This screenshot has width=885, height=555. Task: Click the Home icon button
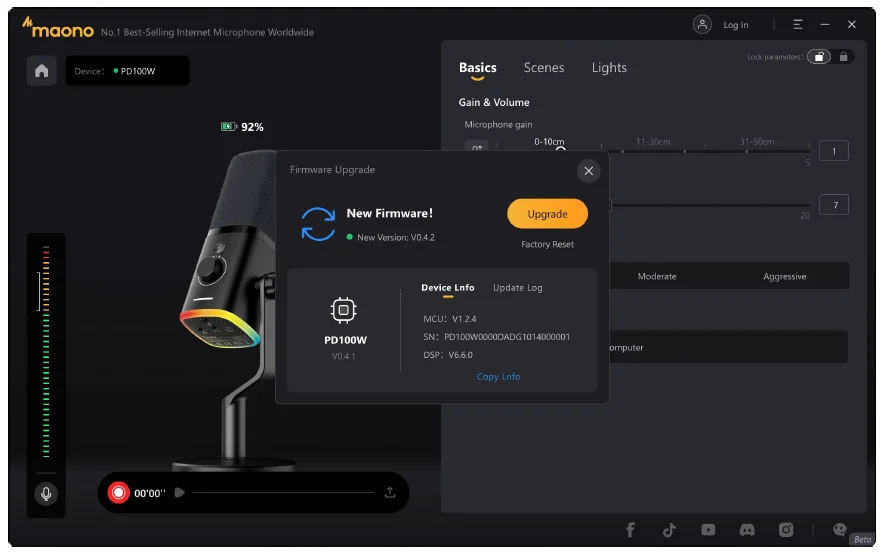[x=41, y=71]
